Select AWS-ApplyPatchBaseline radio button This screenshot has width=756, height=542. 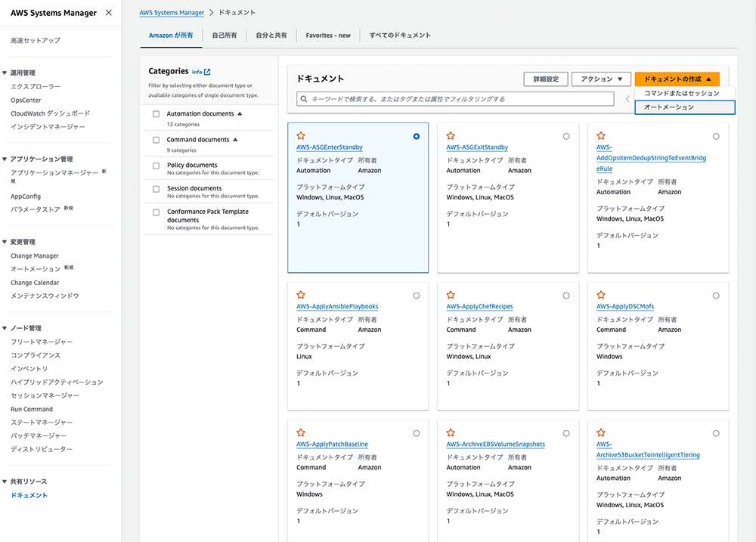[416, 433]
